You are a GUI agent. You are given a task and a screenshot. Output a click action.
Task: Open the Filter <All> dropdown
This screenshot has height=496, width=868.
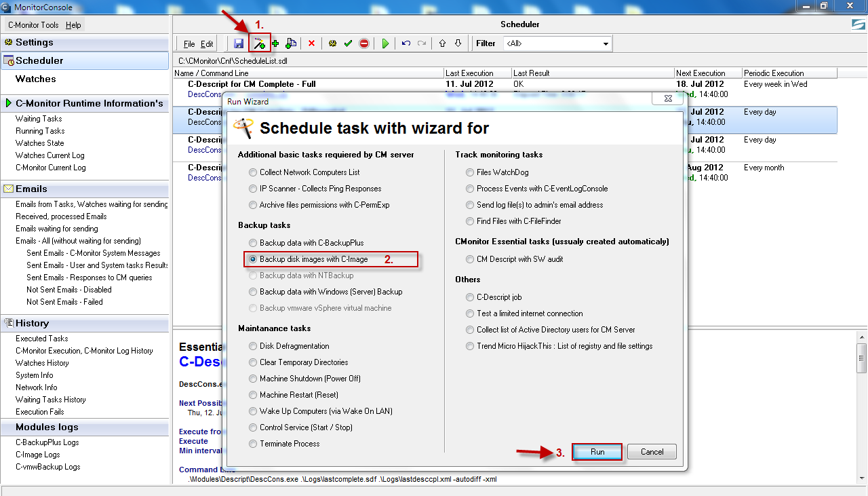[557, 43]
